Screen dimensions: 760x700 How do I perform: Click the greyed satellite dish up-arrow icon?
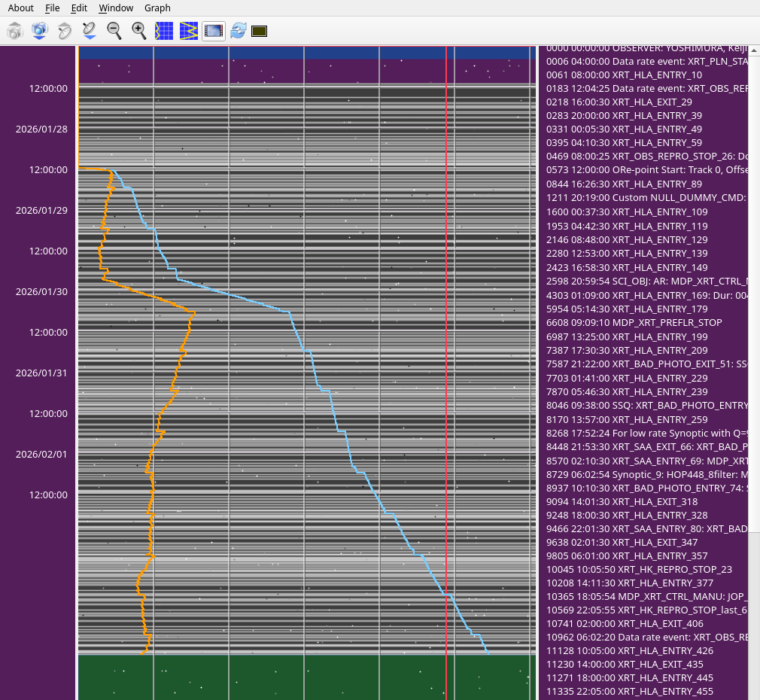[65, 31]
